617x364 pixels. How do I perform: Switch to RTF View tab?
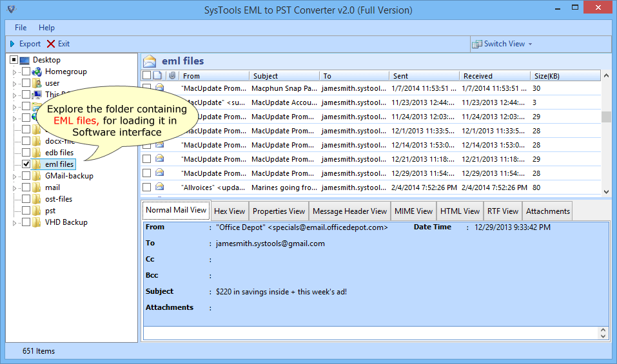502,211
